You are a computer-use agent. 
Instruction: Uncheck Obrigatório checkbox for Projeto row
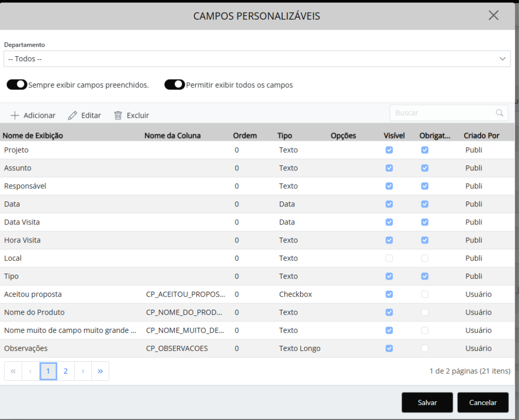[425, 150]
